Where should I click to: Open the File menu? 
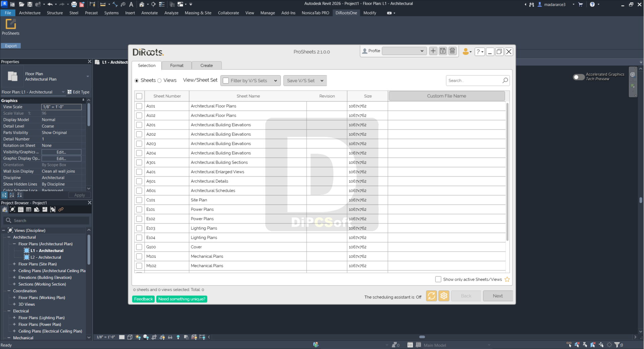click(8, 13)
